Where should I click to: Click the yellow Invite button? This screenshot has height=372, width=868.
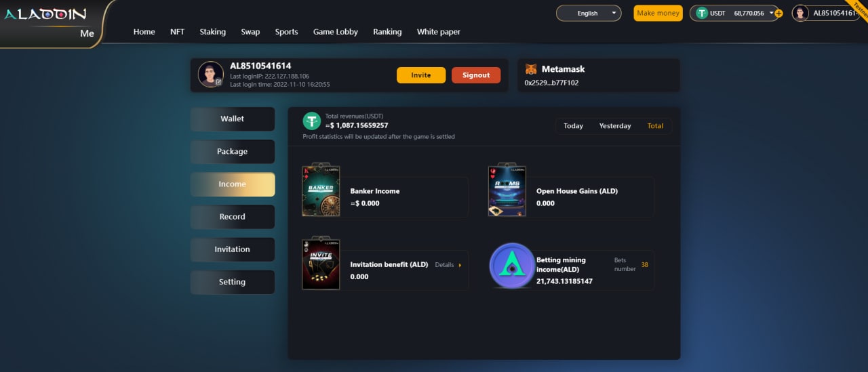coord(421,75)
